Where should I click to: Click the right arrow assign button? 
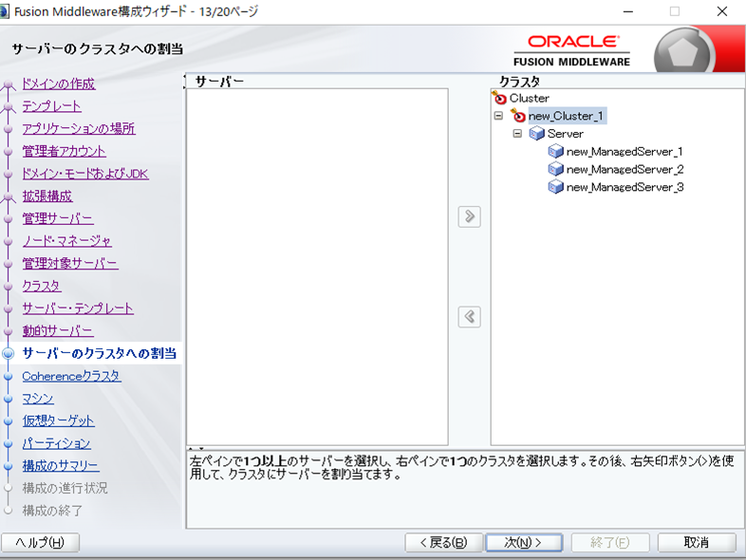point(469,216)
